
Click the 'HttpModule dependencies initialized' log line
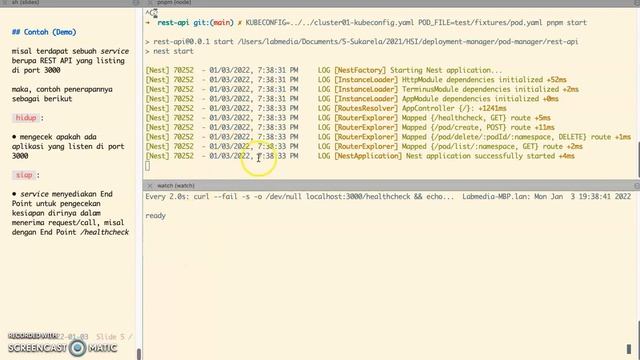(356, 80)
